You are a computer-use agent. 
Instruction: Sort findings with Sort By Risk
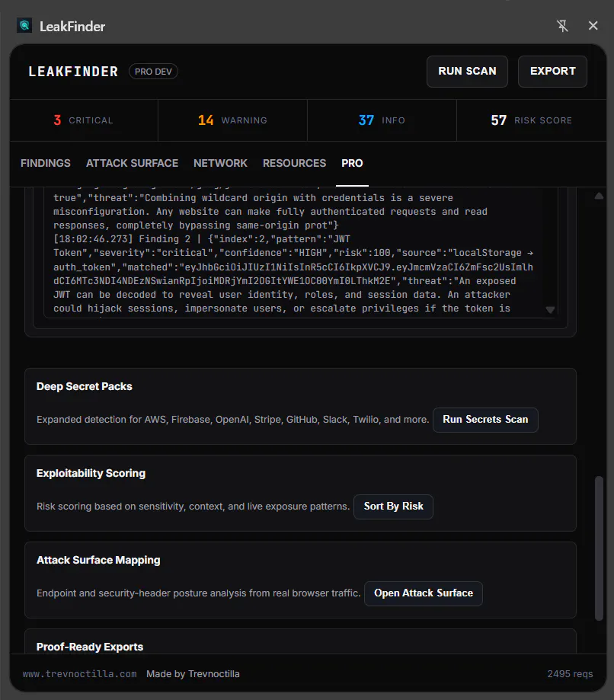[x=393, y=507]
